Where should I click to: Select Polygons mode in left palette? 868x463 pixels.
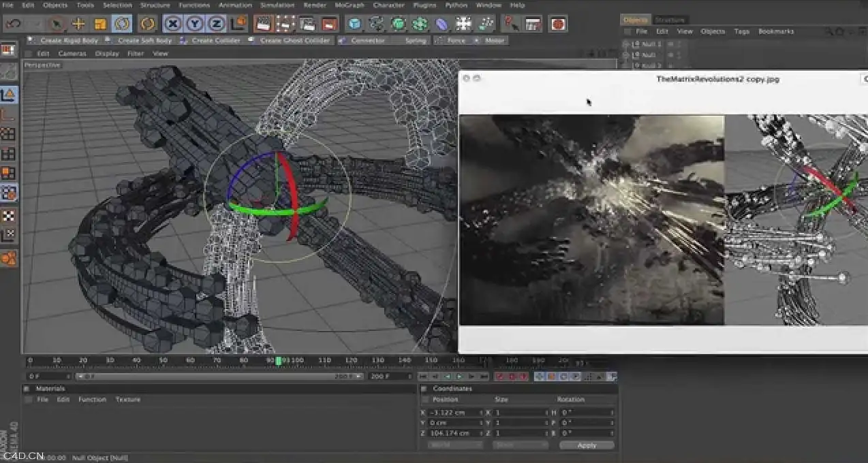coord(9,174)
